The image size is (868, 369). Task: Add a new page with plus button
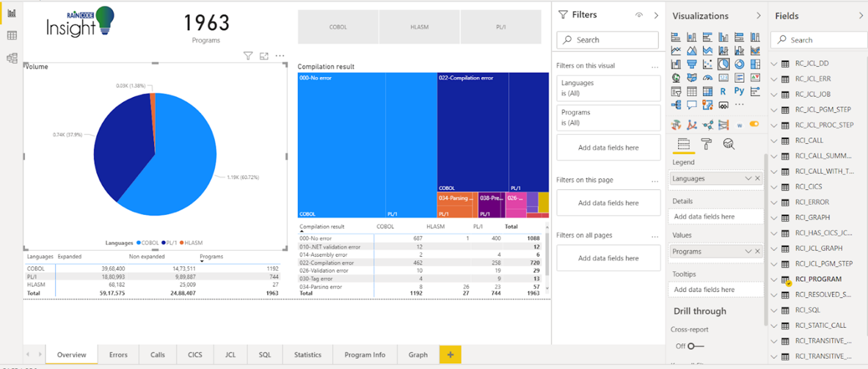click(450, 355)
